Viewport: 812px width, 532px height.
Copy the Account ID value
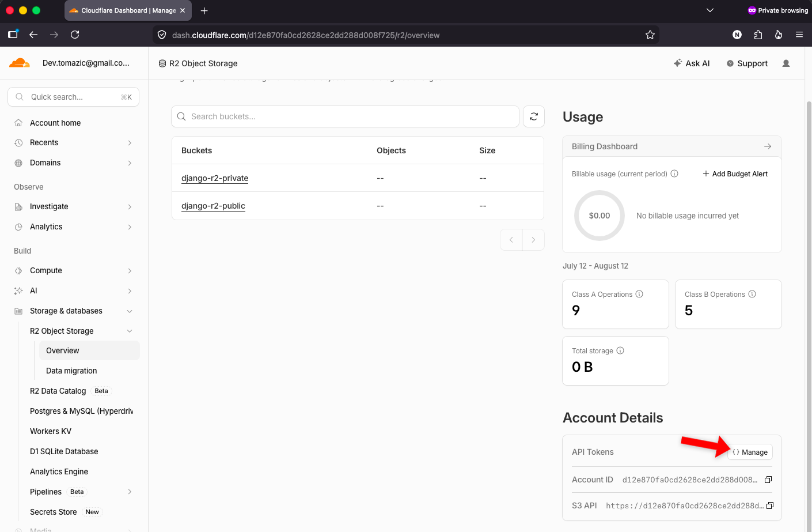click(768, 480)
